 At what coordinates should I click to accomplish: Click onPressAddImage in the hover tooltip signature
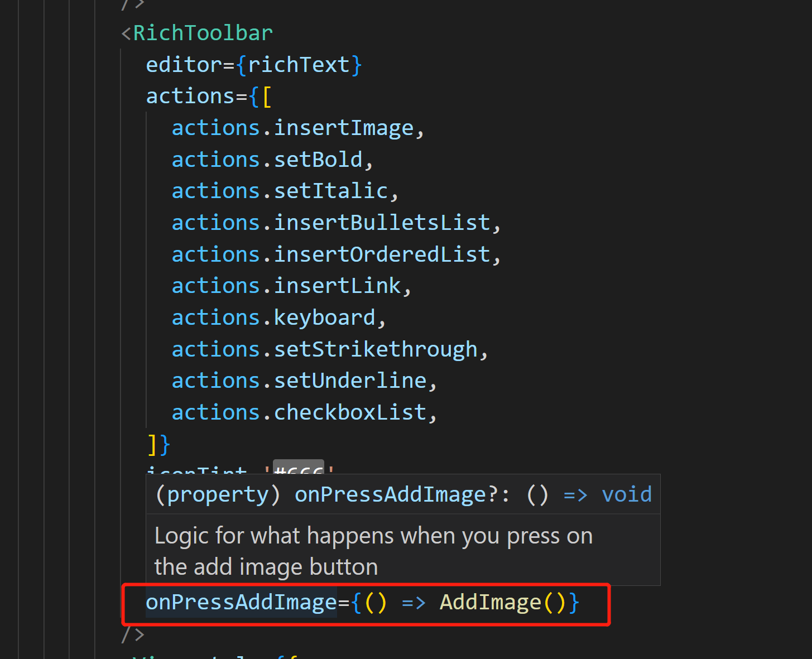[x=391, y=495]
